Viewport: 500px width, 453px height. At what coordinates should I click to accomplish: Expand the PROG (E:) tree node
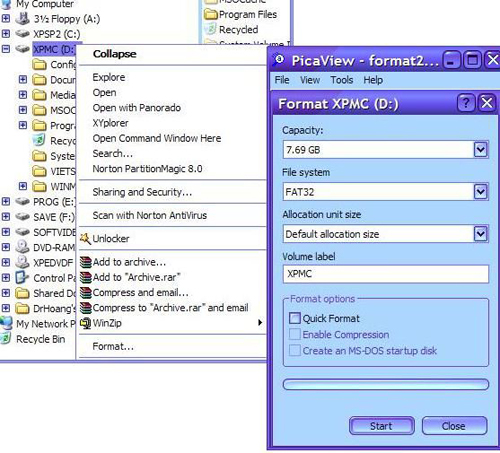click(x=6, y=201)
